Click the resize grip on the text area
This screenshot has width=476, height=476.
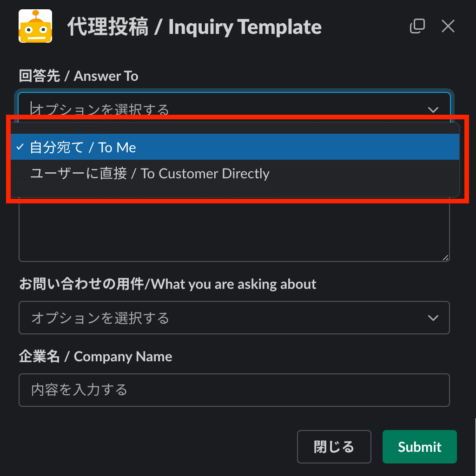(x=445, y=257)
